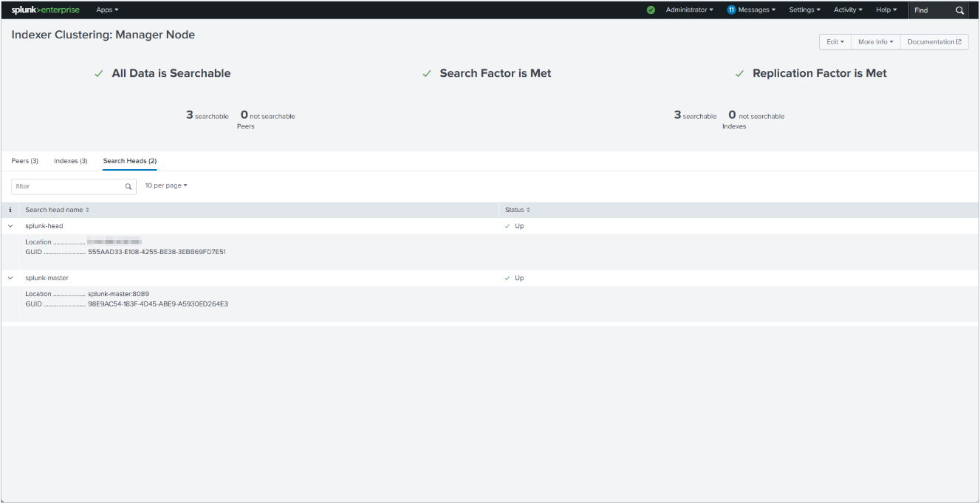The width and height of the screenshot is (980, 503).
Task: Click the search magnifier in Find box
Action: click(959, 10)
